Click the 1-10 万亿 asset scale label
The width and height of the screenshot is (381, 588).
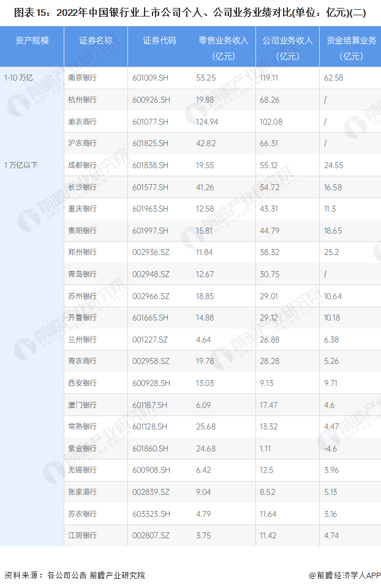(x=18, y=78)
